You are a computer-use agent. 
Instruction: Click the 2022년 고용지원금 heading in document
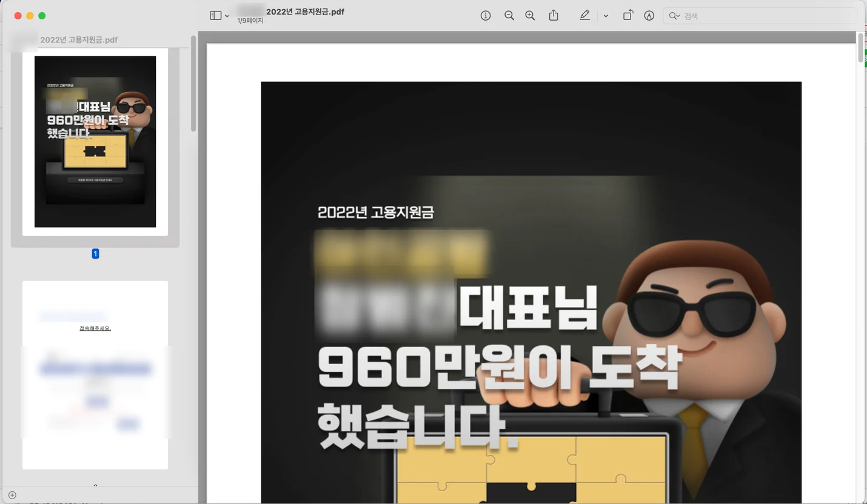click(x=376, y=212)
